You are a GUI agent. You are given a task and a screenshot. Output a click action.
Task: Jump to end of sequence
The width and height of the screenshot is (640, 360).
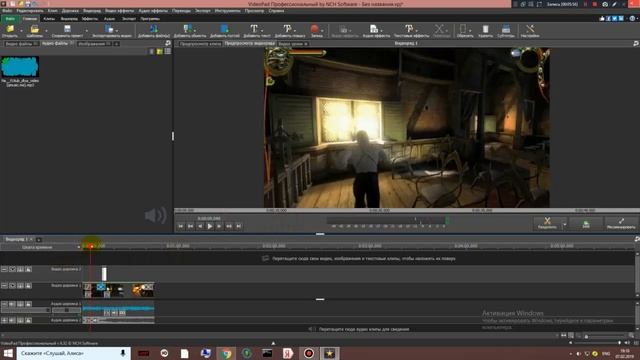(x=239, y=226)
